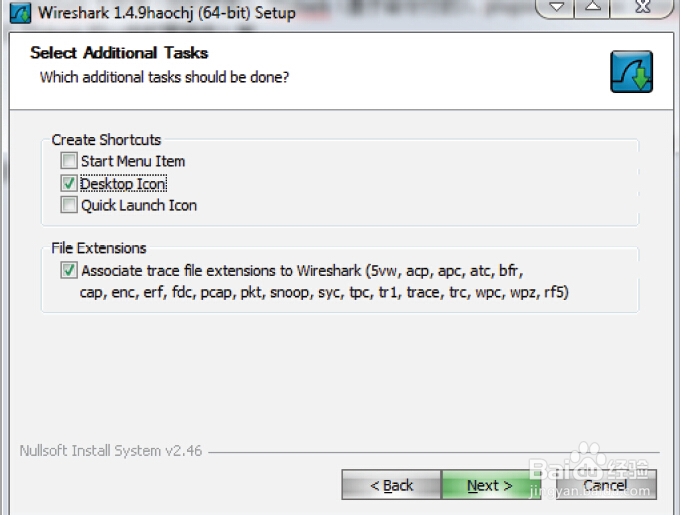689x515 pixels.
Task: Tick the Quick Launch Icon checkbox
Action: coord(69,205)
